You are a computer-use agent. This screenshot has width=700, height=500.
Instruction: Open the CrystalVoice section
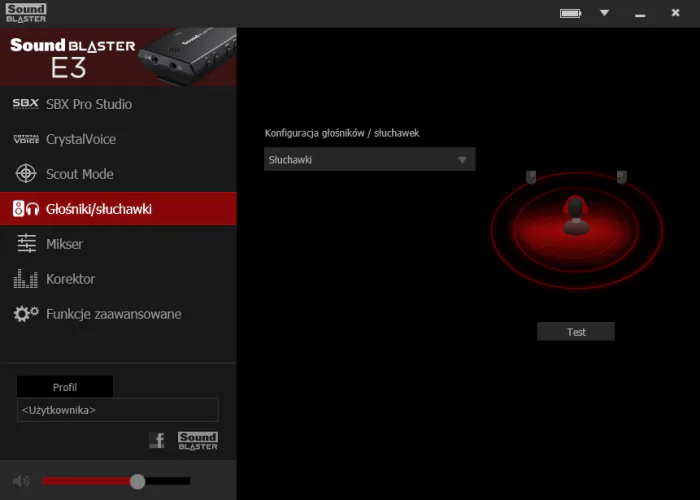click(x=118, y=139)
